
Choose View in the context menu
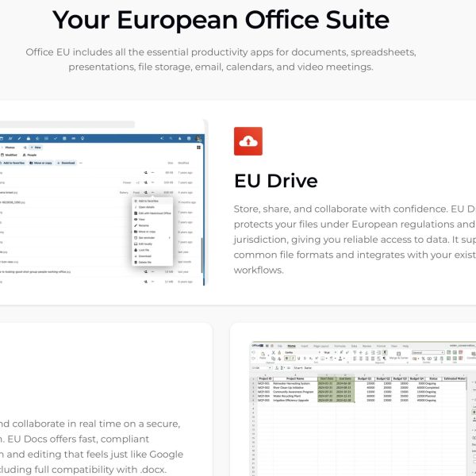click(x=152, y=219)
